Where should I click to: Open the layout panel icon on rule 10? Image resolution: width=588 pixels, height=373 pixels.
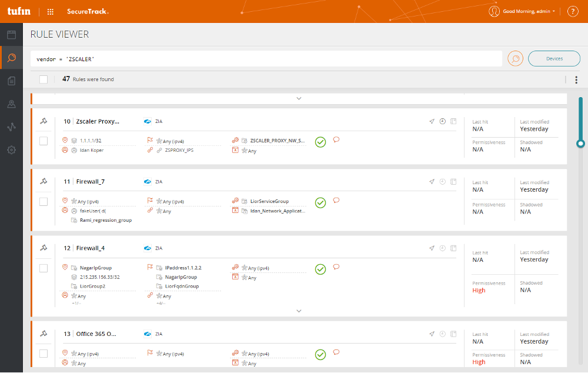click(x=453, y=121)
